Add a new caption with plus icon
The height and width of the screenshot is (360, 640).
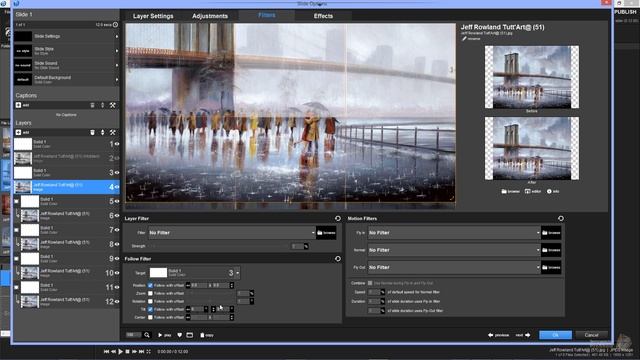point(18,105)
